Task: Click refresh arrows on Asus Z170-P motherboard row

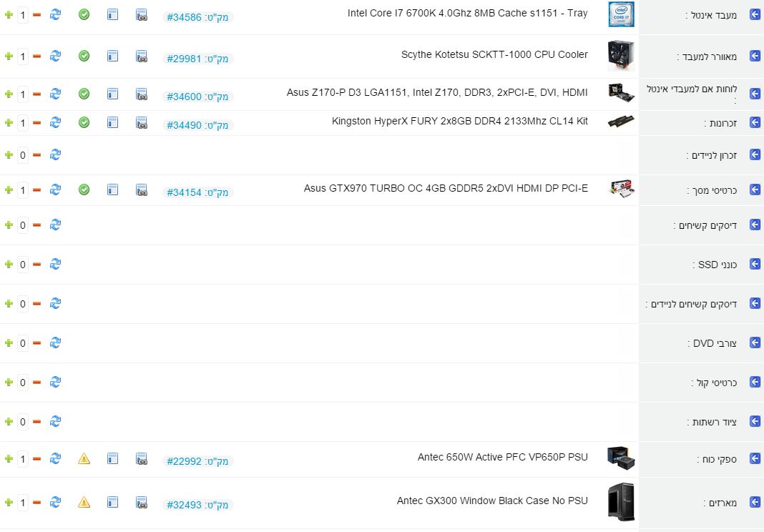Action: click(55, 94)
